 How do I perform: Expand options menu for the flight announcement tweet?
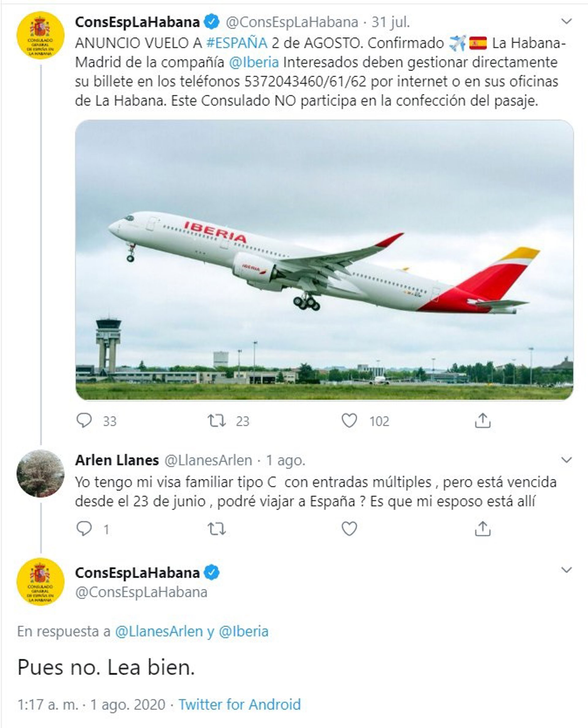click(566, 22)
